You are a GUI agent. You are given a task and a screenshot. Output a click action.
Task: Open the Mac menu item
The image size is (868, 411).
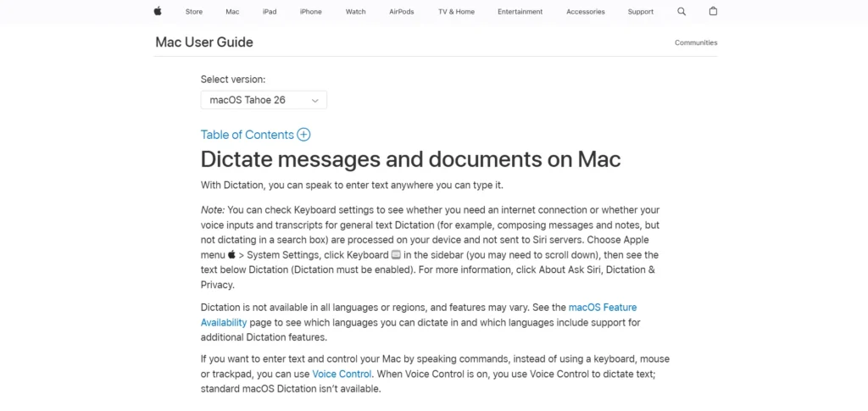pyautogui.click(x=232, y=12)
